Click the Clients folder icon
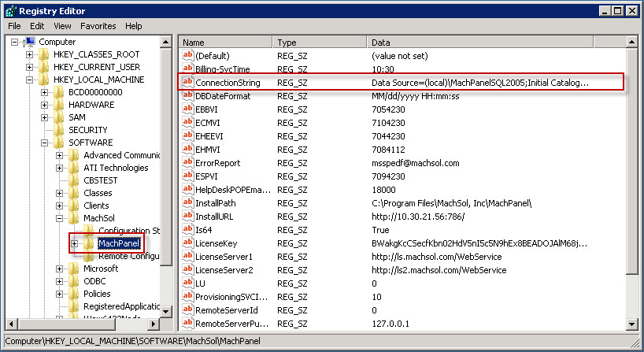This screenshot has height=352, width=644. [74, 206]
